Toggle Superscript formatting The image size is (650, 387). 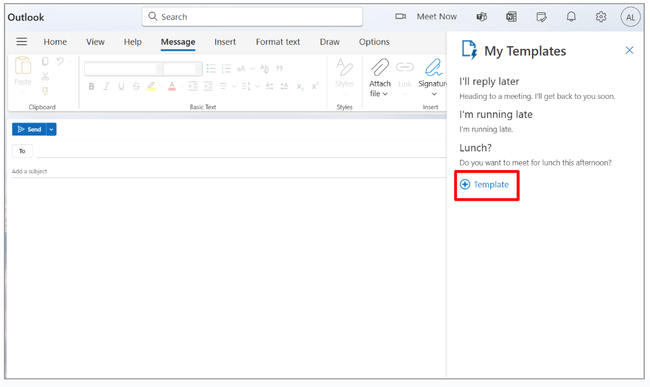click(315, 86)
